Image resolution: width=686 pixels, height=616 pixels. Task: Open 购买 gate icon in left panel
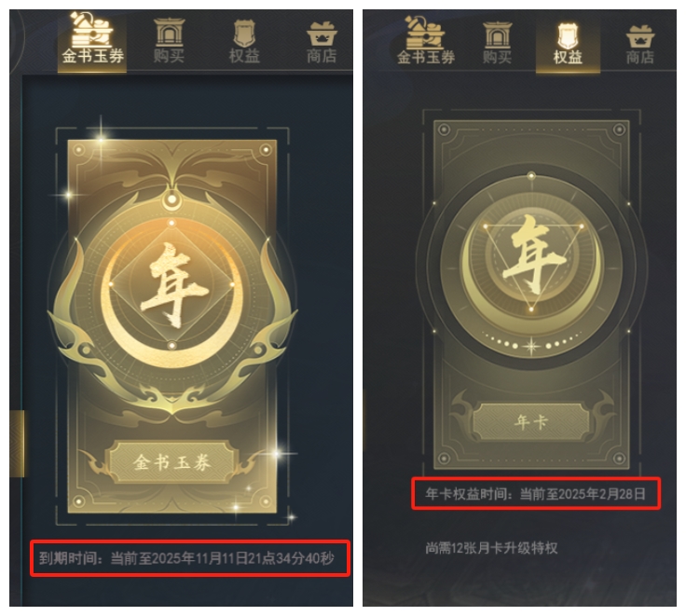point(170,32)
